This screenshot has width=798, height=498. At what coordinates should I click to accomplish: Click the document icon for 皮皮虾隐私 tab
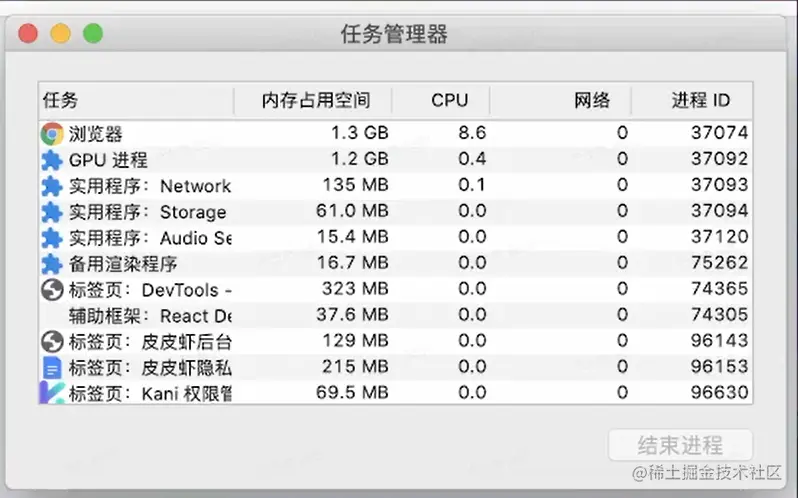[52, 367]
